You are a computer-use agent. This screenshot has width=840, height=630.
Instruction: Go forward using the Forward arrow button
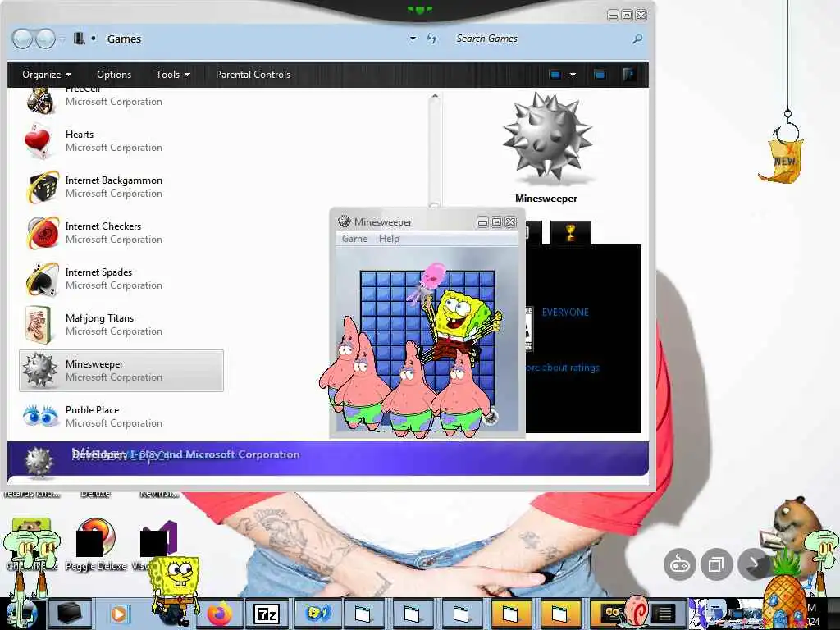(46, 39)
